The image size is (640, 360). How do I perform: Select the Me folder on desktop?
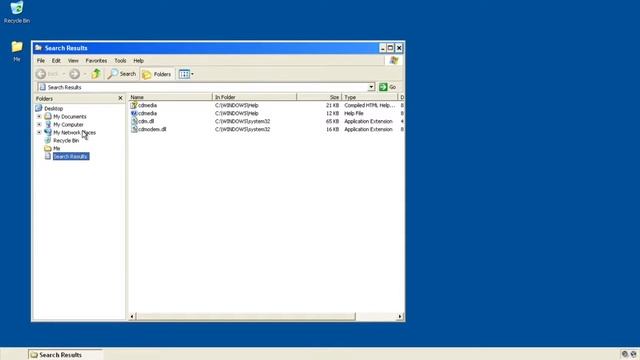coord(17,51)
